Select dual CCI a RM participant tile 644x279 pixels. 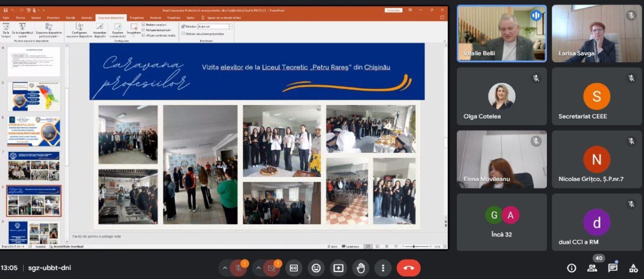[x=597, y=222]
